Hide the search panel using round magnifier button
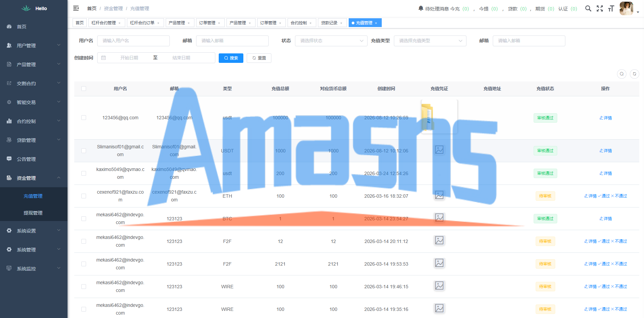Screen dimensions: 644x318 point(622,74)
